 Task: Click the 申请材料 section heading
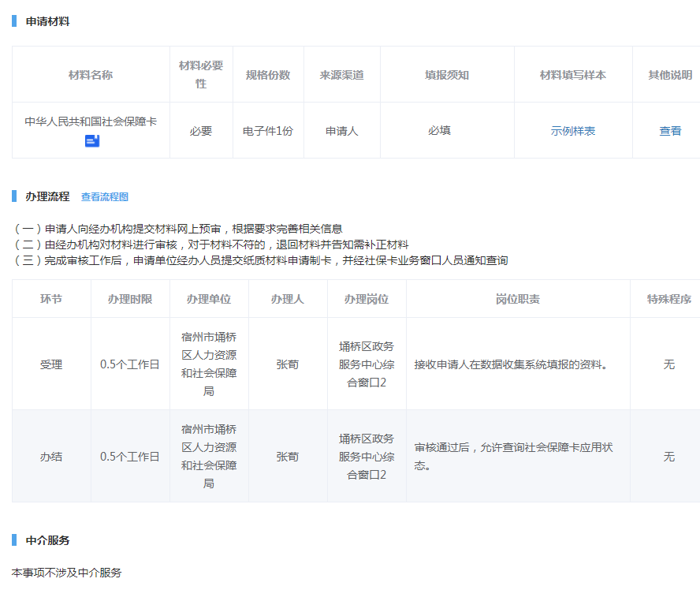47,21
